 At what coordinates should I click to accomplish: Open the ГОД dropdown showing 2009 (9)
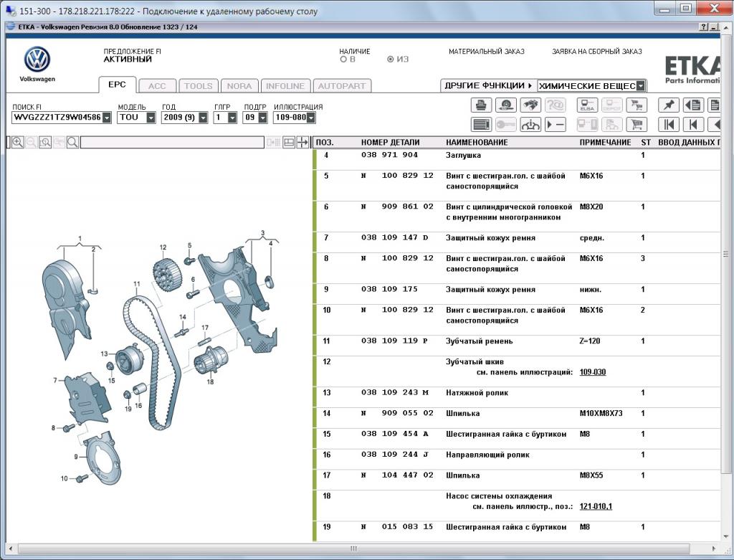click(x=203, y=118)
